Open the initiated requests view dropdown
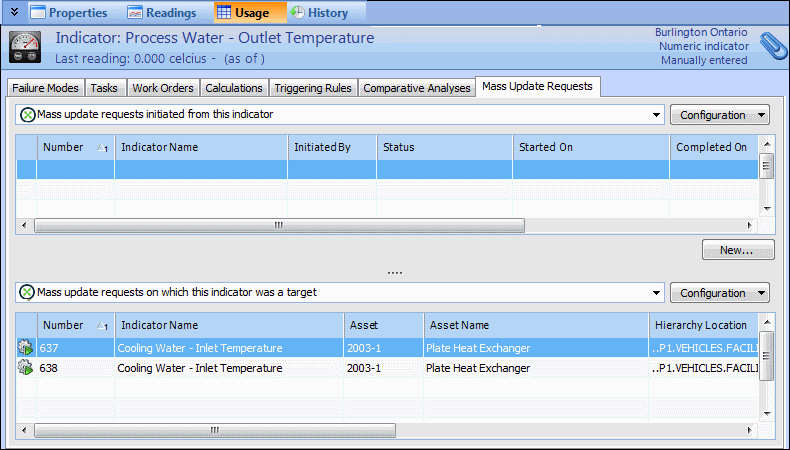Viewport: 790px width, 450px height. click(657, 115)
